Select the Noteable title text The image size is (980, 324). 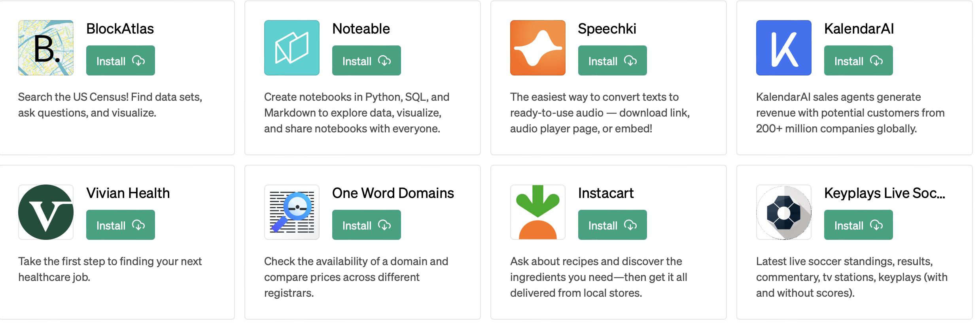tap(361, 29)
